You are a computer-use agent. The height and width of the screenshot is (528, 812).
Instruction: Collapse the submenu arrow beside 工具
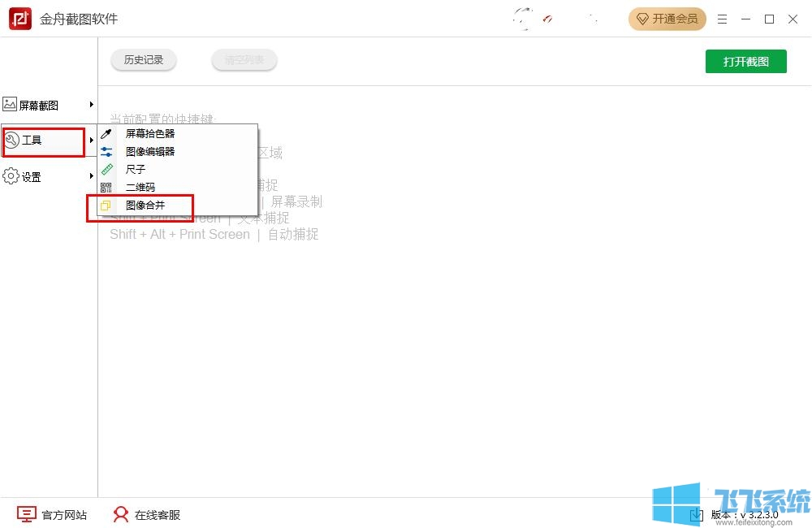tap(92, 141)
